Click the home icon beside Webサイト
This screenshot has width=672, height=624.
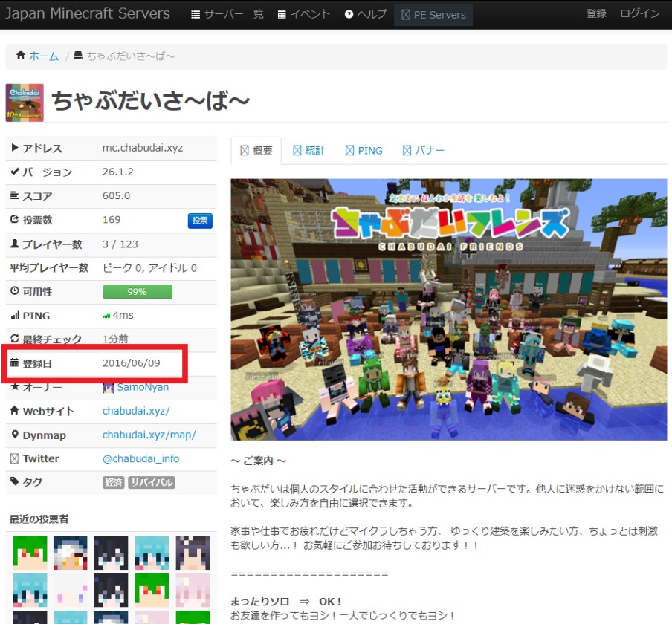(x=15, y=410)
